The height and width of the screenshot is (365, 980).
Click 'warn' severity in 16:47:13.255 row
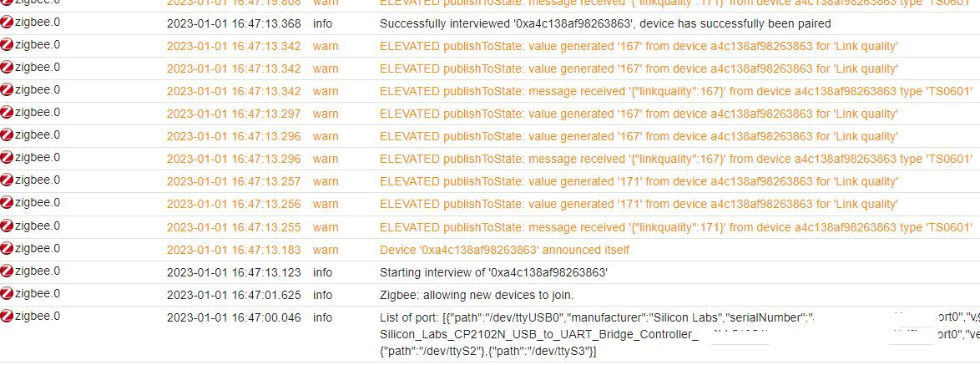coord(326,227)
